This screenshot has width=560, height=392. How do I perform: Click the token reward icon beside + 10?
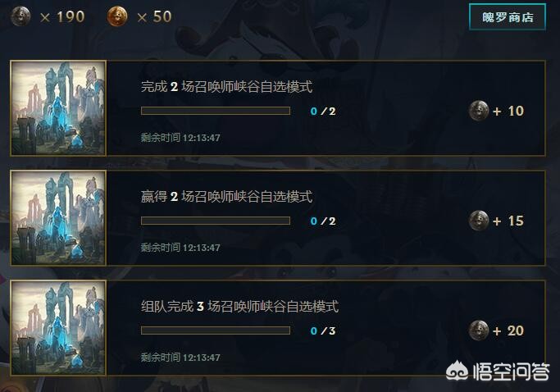pos(479,111)
